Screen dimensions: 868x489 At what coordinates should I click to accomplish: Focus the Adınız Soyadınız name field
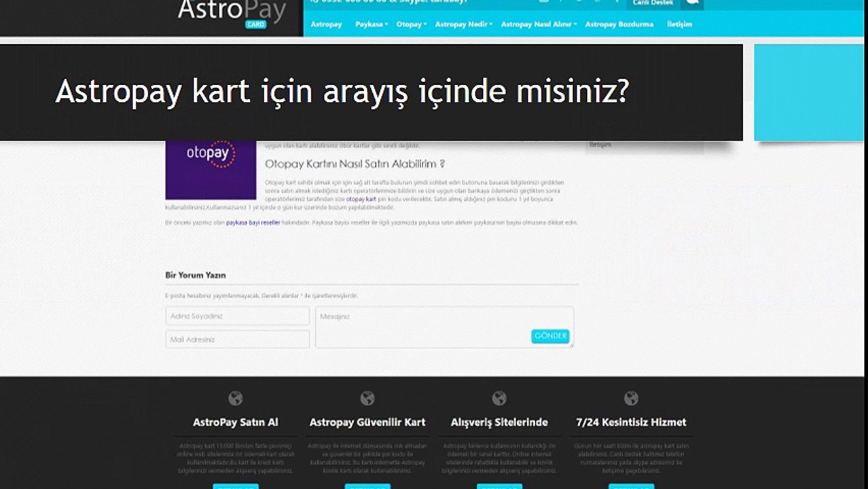tap(237, 316)
